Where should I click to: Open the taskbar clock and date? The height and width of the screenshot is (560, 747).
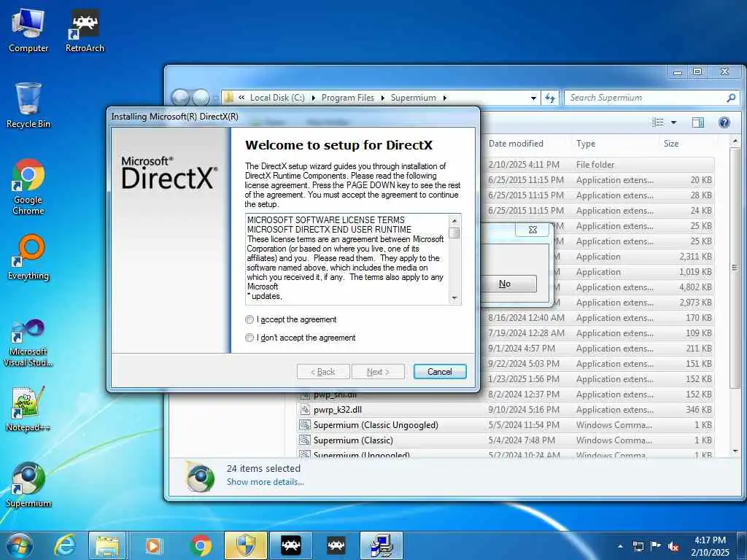click(710, 546)
